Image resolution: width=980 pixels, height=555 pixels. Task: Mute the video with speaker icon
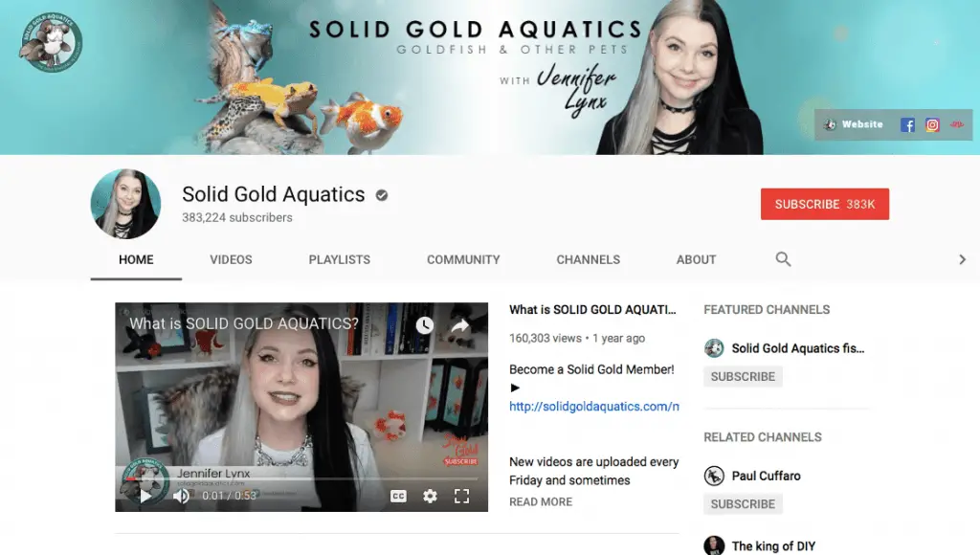click(x=181, y=497)
